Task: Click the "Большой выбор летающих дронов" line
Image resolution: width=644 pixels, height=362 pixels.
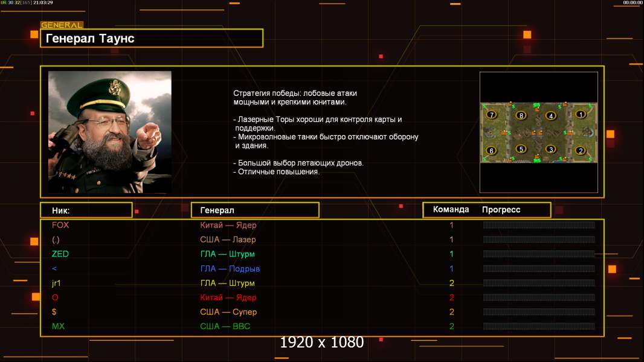Action: coord(298,163)
